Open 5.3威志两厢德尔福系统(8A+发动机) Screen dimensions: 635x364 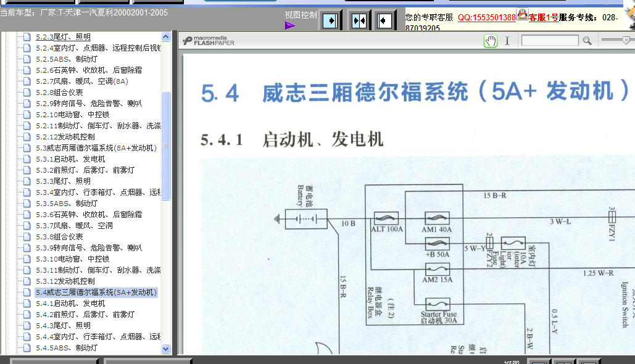tap(96, 148)
